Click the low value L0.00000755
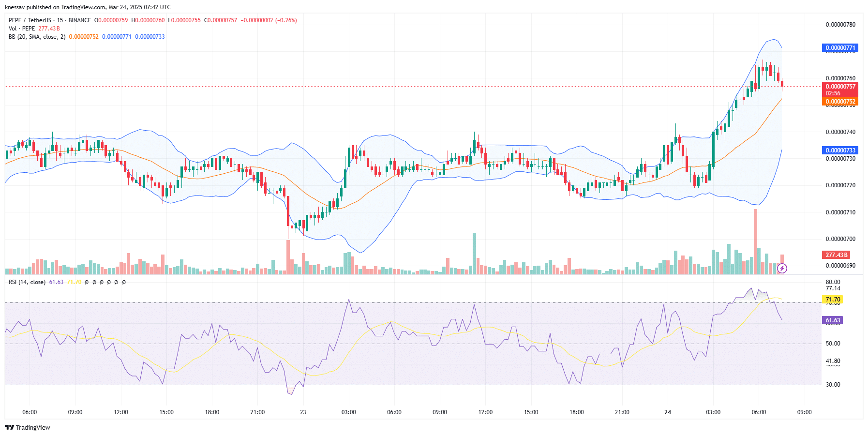Viewport: 868px width, 436px height. [x=184, y=20]
